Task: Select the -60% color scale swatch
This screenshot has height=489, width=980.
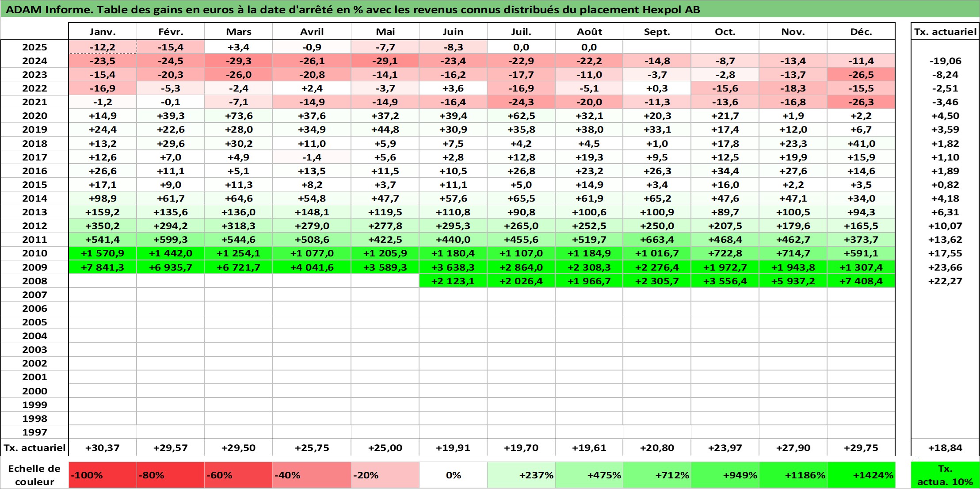Action: 238,475
